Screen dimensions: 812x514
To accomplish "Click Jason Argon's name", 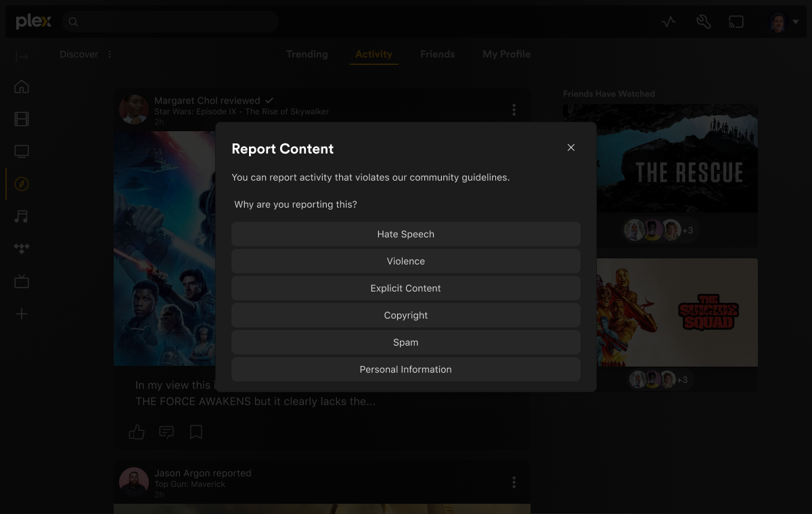I will [x=182, y=473].
